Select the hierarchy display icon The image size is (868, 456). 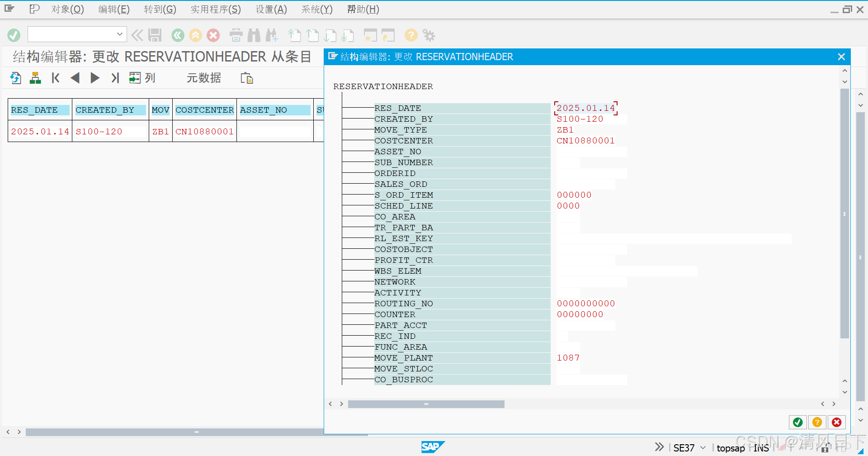(35, 78)
